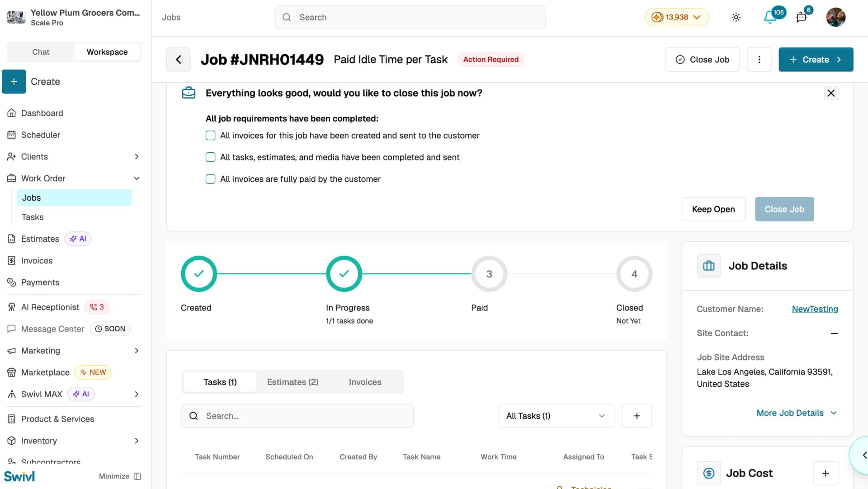Image resolution: width=868 pixels, height=489 pixels.
Task: Click the Job Details briefcase icon
Action: tap(709, 266)
